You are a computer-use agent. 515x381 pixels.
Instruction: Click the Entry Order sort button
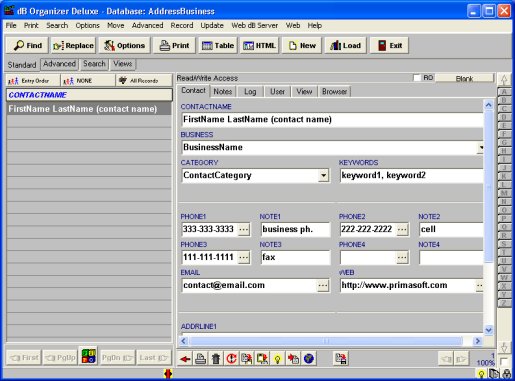[x=33, y=81]
